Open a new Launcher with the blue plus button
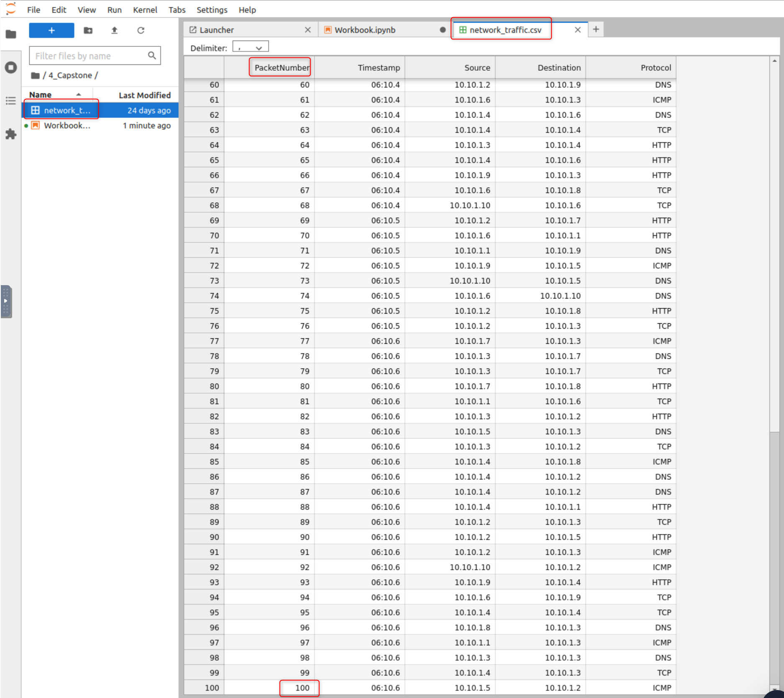This screenshot has width=784, height=698. (x=51, y=30)
